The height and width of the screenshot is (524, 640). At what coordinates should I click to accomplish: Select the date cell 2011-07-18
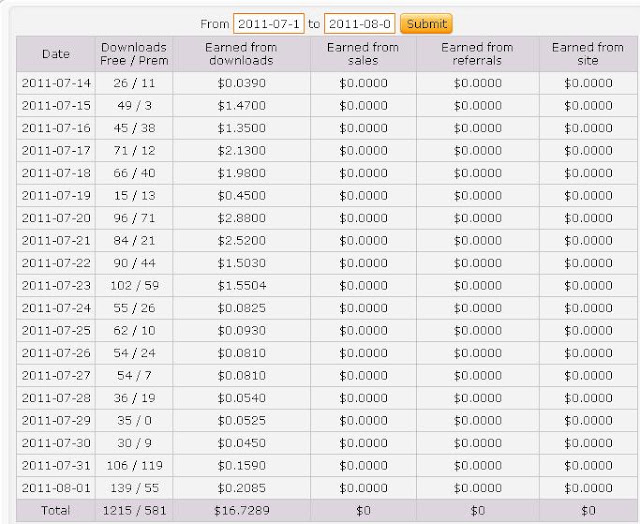[x=56, y=173]
